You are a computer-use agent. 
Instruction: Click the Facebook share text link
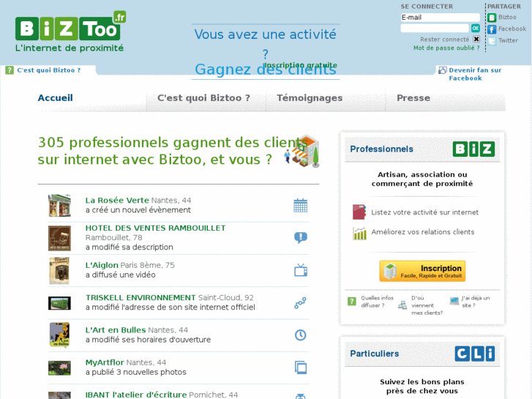(x=512, y=29)
